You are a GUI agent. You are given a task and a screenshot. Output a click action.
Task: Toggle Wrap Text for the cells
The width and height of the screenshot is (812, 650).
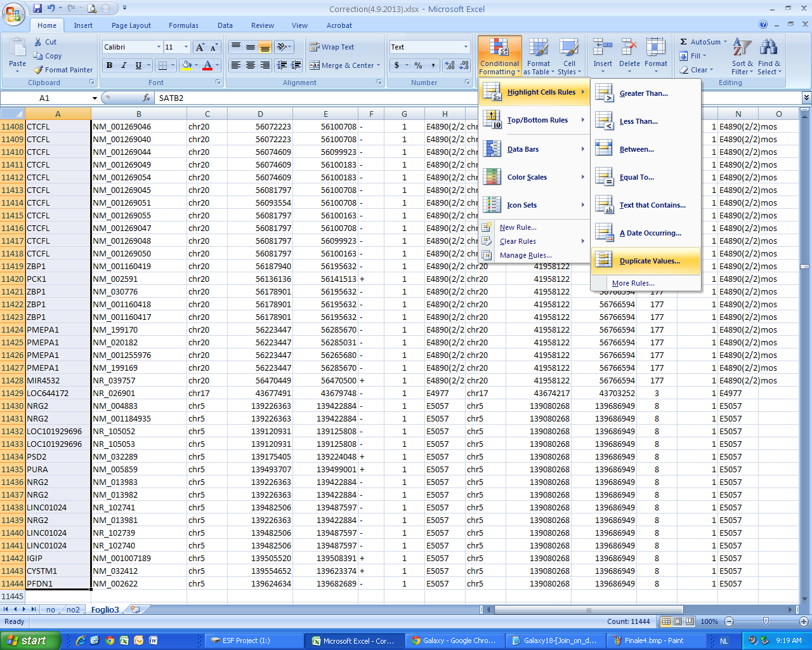[x=331, y=47]
